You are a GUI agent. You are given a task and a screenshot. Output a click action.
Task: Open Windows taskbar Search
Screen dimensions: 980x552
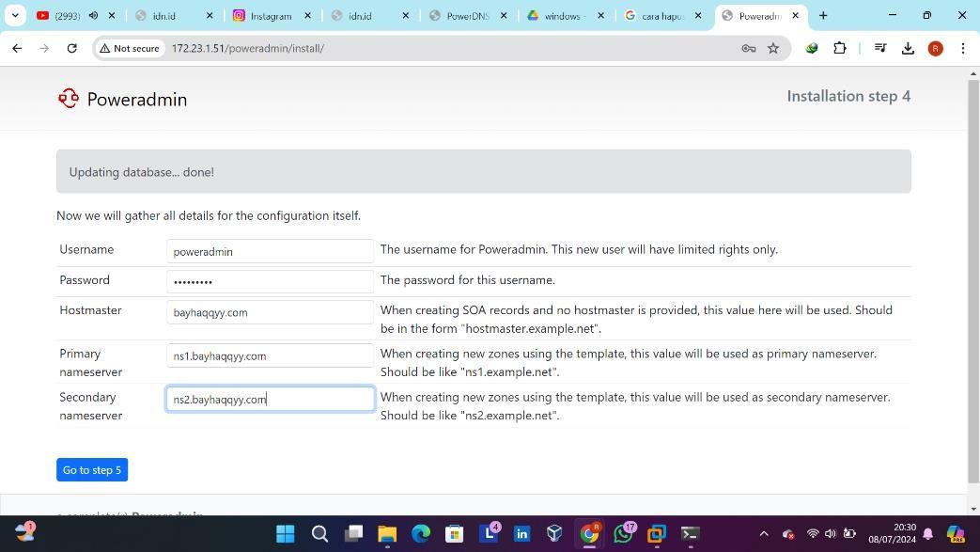pos(319,533)
